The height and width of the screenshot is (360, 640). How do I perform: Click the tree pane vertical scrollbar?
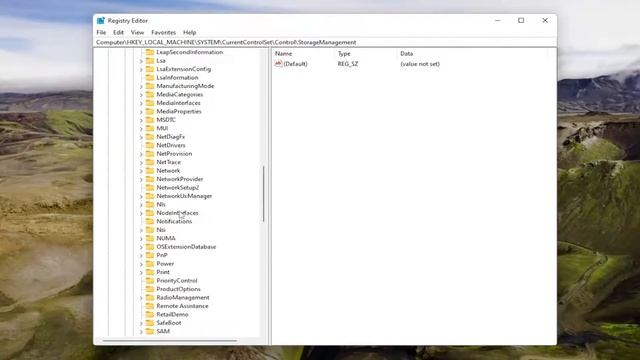point(264,193)
